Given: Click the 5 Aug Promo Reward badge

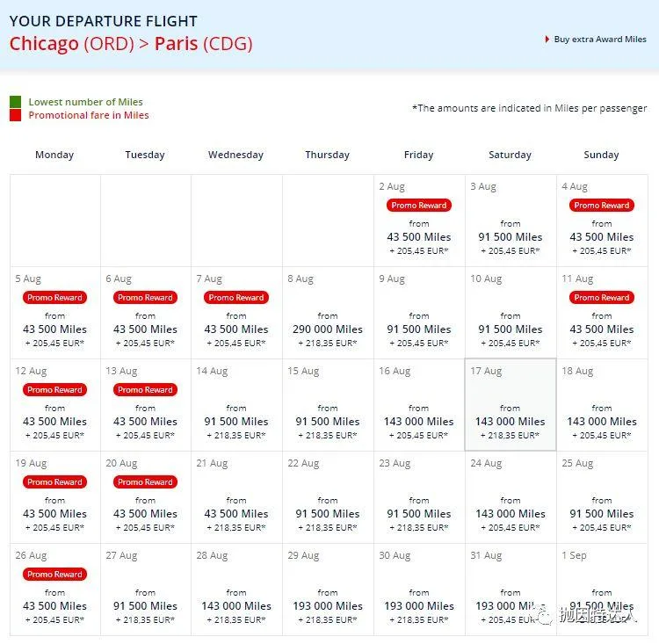Looking at the screenshot, I should [54, 298].
